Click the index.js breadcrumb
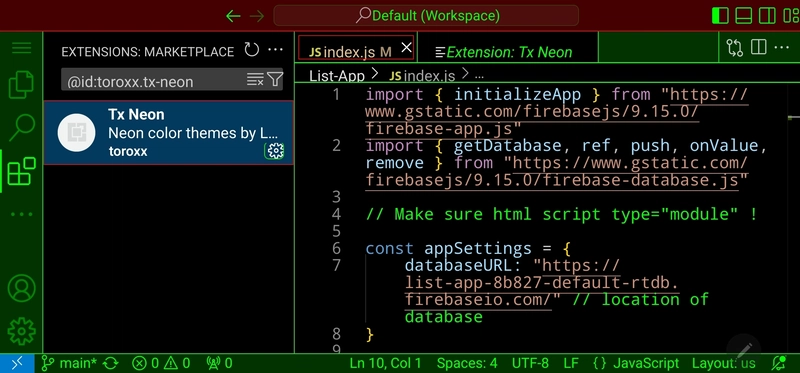Image resolution: width=800 pixels, height=373 pixels. pyautogui.click(x=422, y=76)
